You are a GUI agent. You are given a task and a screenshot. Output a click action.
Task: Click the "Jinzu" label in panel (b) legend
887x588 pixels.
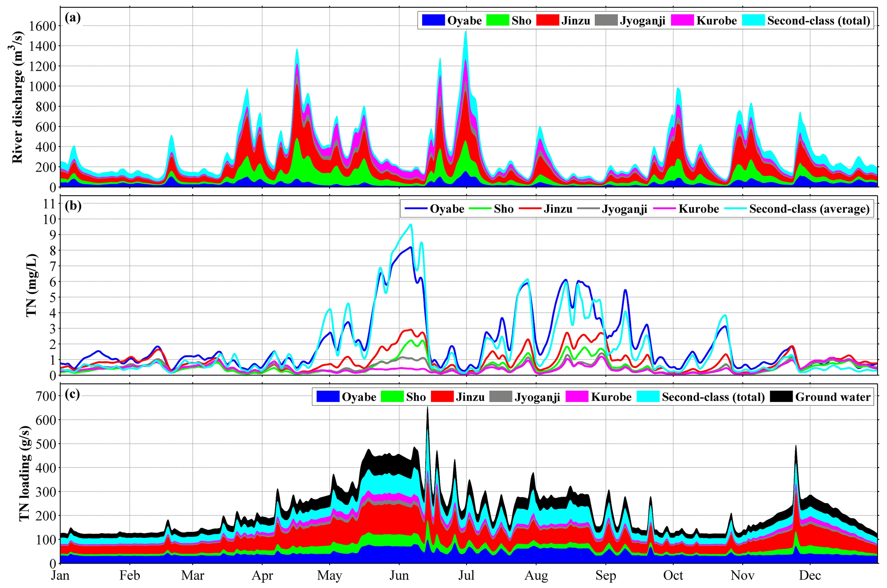[x=558, y=209]
